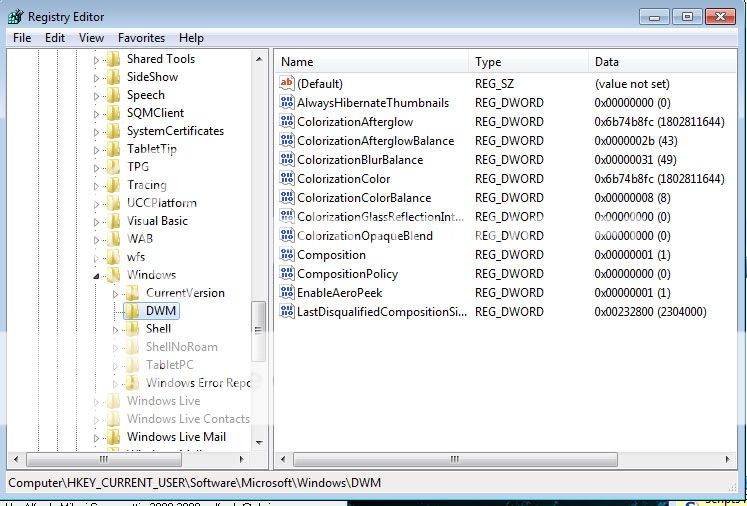Click the DWM folder icon
The width and height of the screenshot is (747, 506).
[132, 311]
